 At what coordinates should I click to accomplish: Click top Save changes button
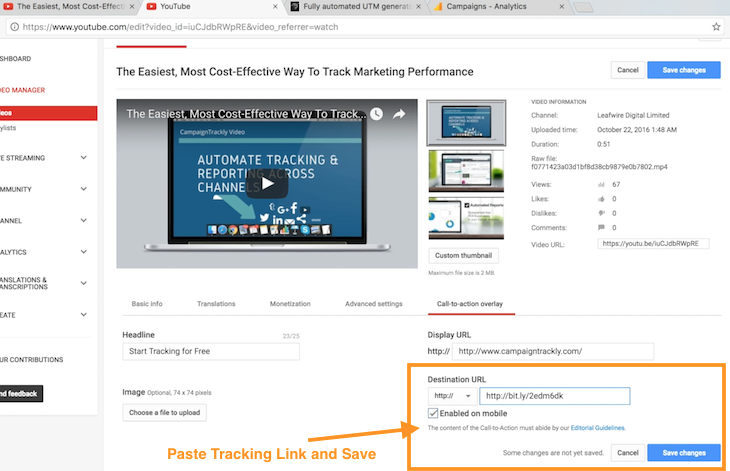click(684, 70)
